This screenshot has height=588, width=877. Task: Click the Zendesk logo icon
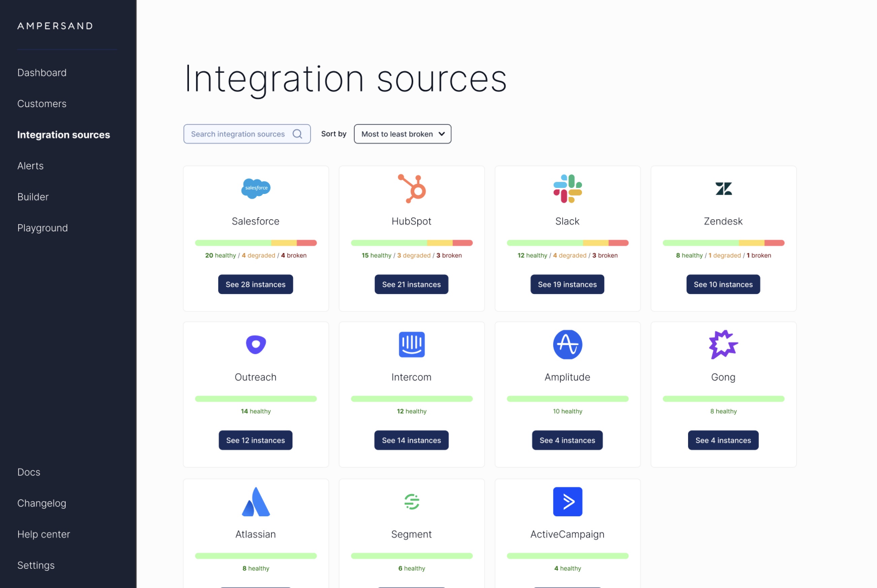[x=723, y=189]
